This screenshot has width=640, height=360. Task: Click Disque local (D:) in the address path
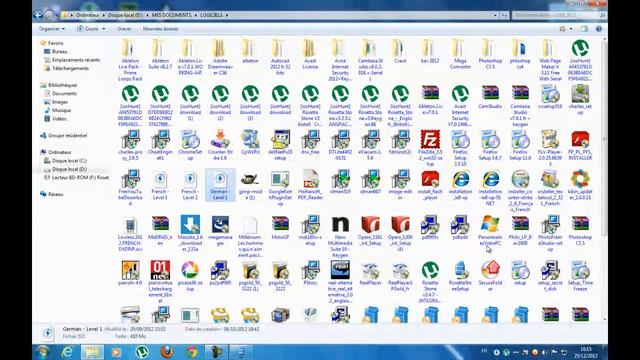point(125,15)
